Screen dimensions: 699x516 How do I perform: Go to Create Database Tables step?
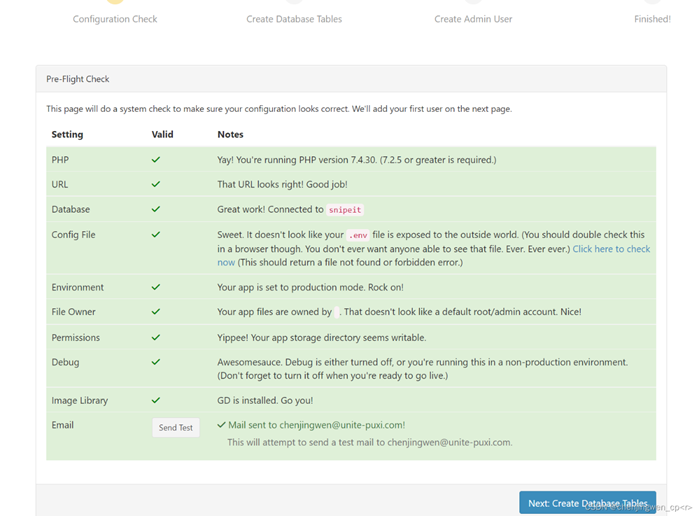[294, 18]
